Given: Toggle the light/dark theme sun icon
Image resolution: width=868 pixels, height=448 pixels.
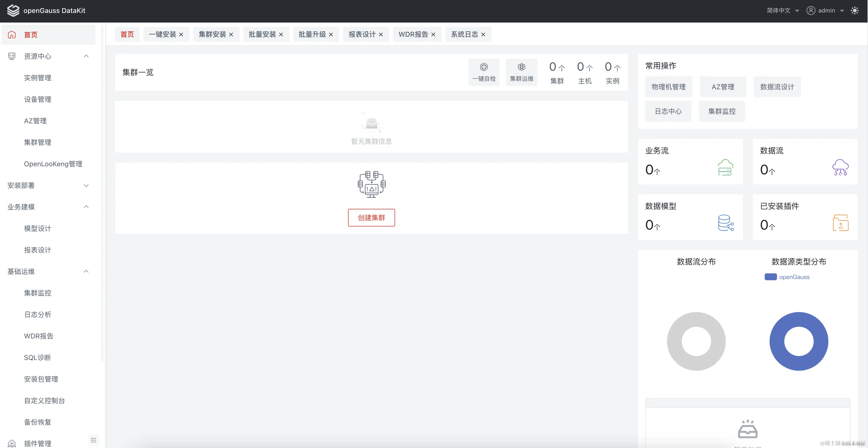Looking at the screenshot, I should coord(855,10).
